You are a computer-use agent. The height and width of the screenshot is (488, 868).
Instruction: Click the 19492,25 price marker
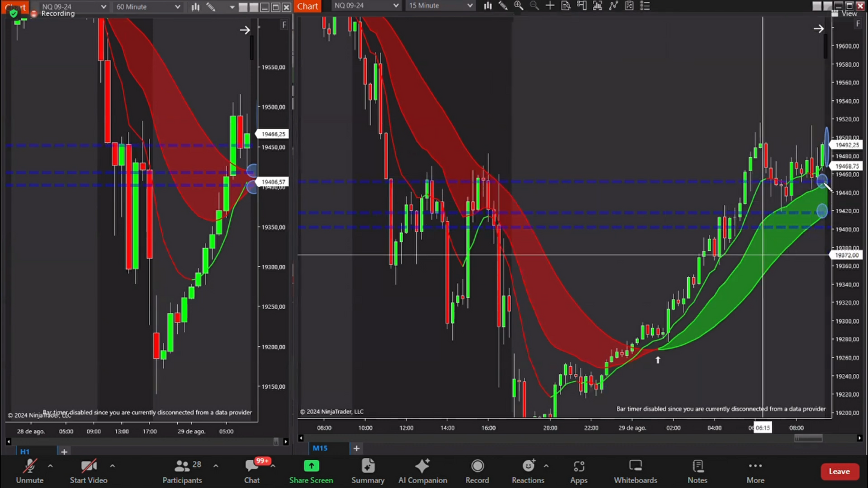[847, 145]
